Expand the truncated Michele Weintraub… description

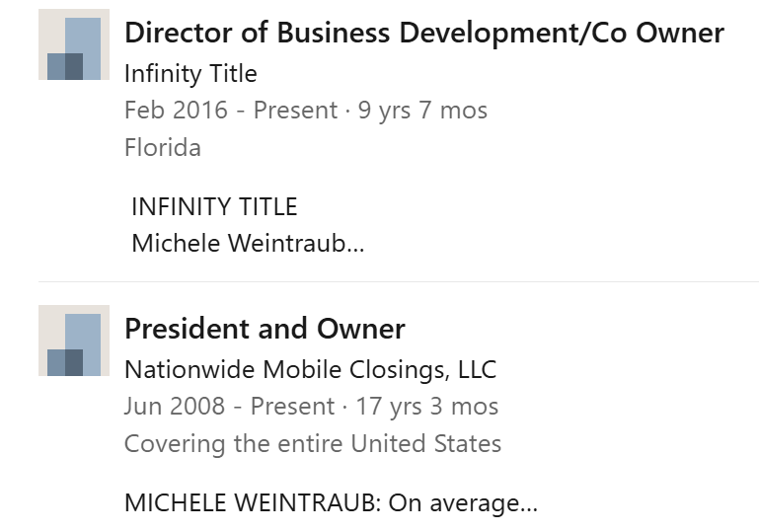coord(248,243)
